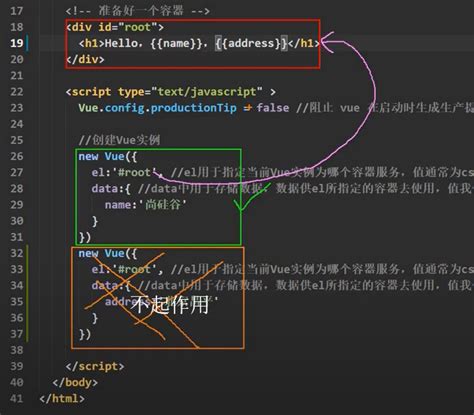Click 'Vue' at start of line 23
The height and width of the screenshot is (415, 474).
pyautogui.click(x=88, y=108)
